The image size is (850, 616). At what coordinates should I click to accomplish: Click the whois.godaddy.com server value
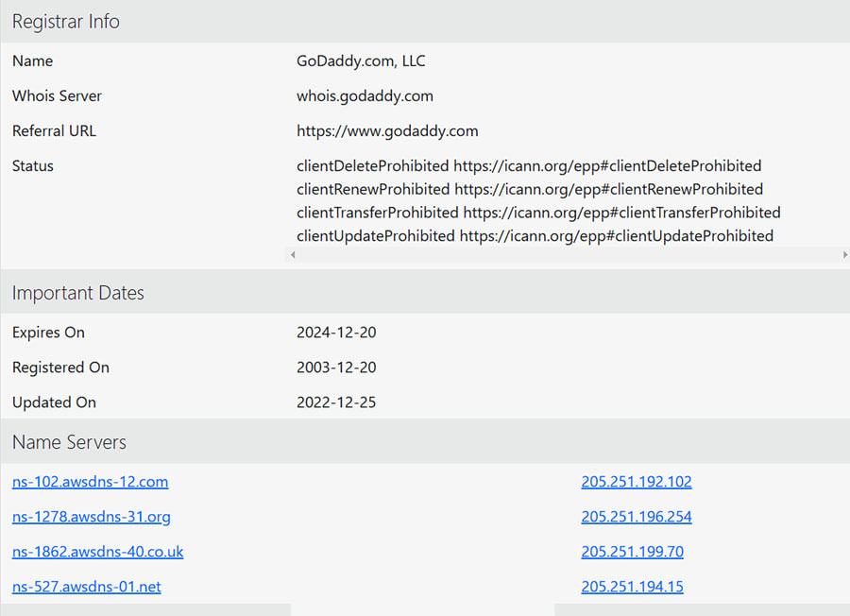[365, 96]
